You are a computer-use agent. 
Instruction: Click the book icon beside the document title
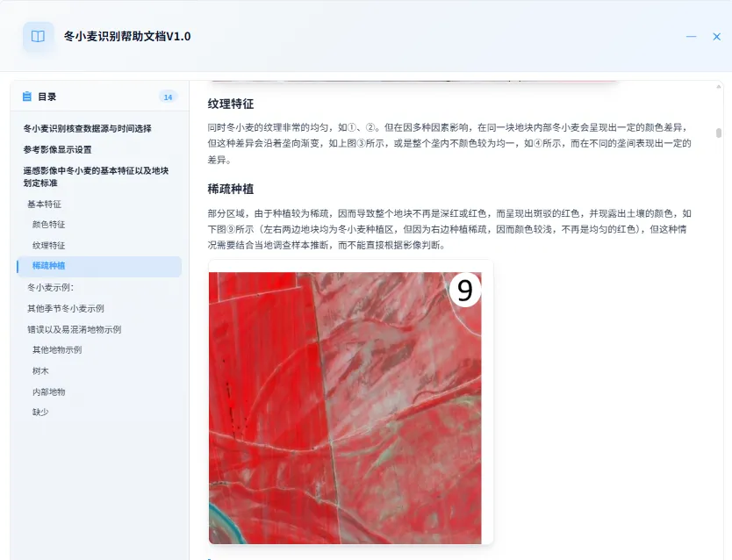pos(38,36)
